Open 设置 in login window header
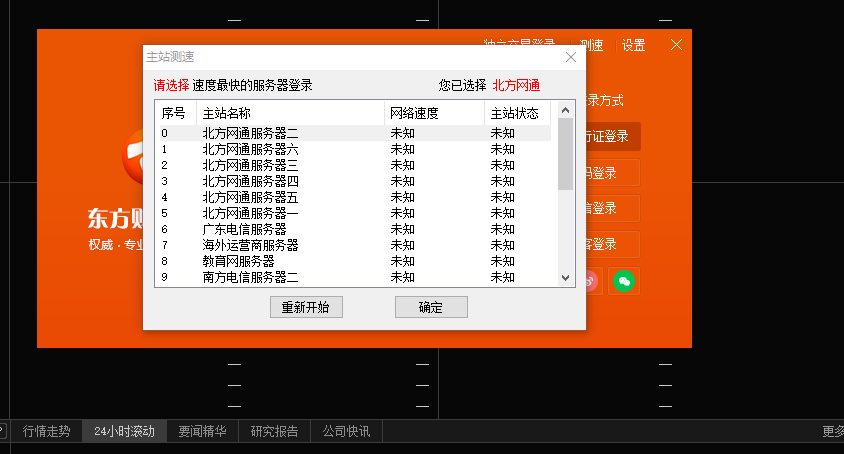The width and height of the screenshot is (844, 454). [634, 45]
